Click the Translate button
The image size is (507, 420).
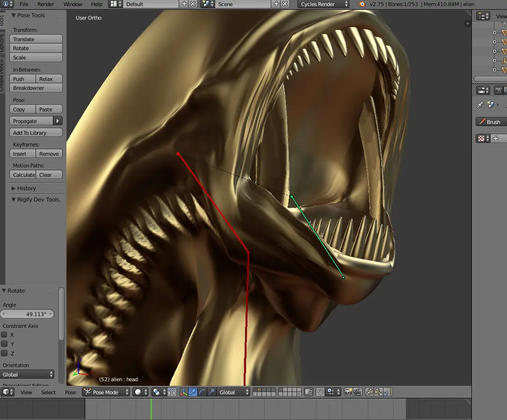[x=36, y=39]
